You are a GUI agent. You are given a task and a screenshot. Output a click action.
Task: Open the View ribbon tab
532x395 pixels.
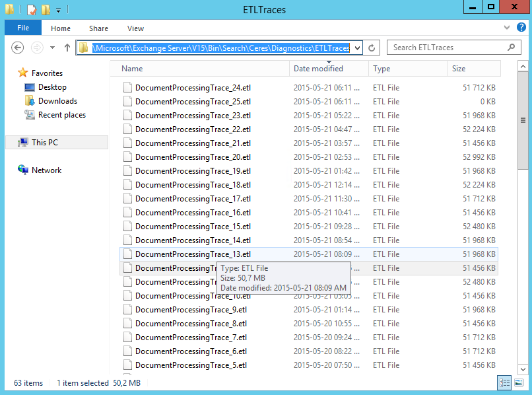[x=135, y=28]
